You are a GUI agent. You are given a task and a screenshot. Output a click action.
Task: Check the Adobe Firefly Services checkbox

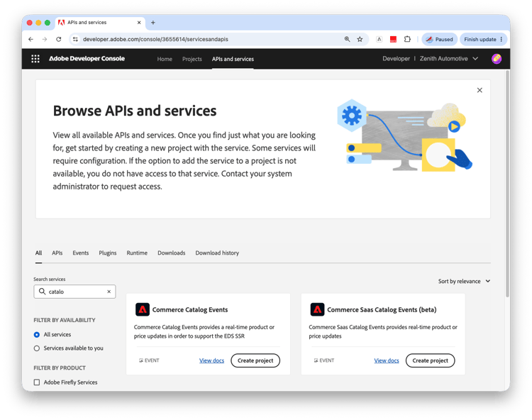click(37, 382)
